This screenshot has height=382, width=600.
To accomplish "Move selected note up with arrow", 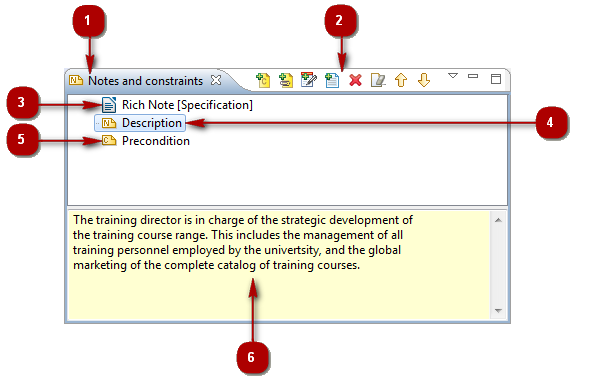I will [401, 80].
